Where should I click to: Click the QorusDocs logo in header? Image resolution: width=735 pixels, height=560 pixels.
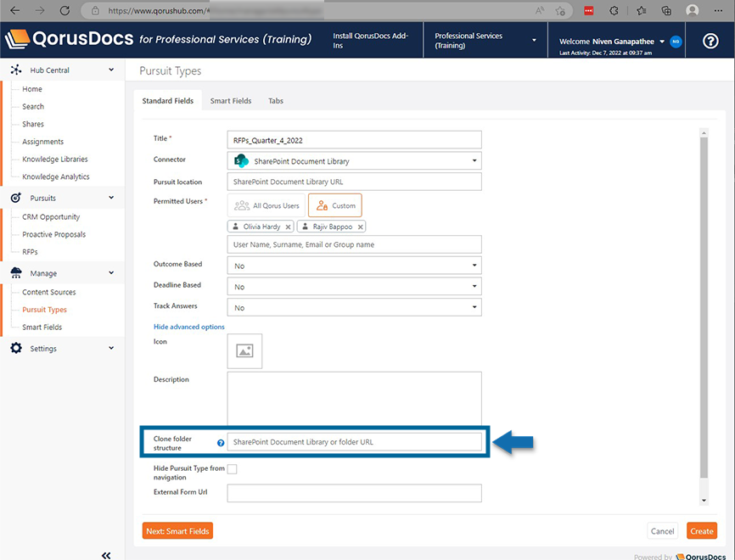click(70, 39)
